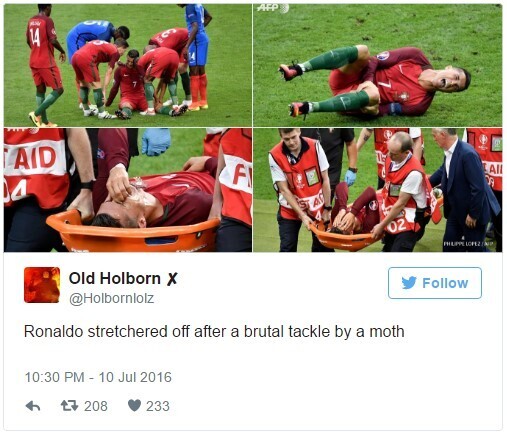This screenshot has height=436, width=507.
Task: Click the reply arrow icon
Action: tap(33, 406)
